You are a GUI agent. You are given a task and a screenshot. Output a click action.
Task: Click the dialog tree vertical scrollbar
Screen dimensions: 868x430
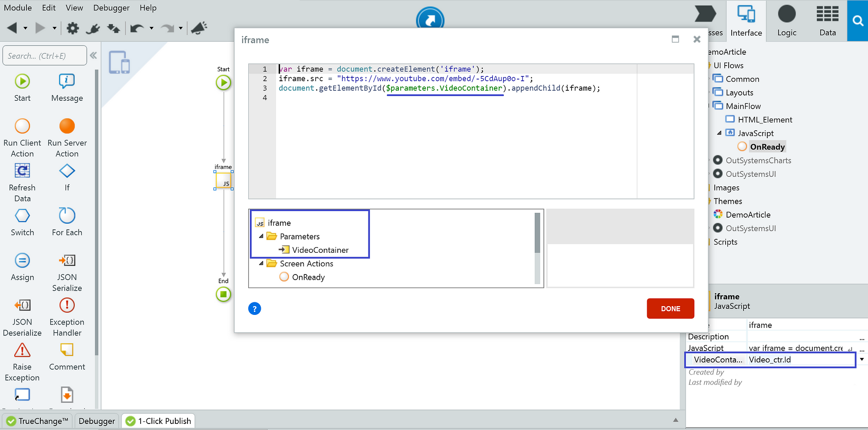click(537, 248)
